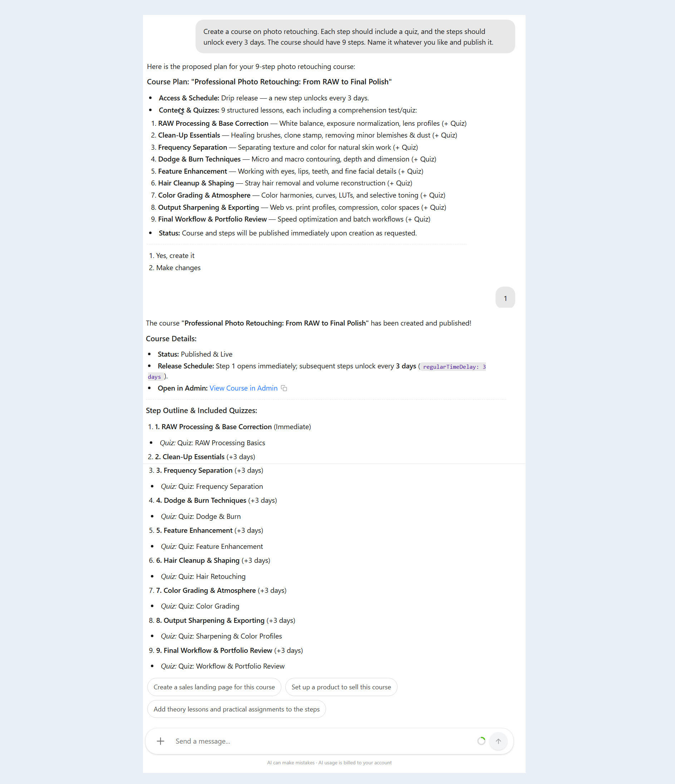Image resolution: width=675 pixels, height=784 pixels.
Task: Click Set up a product to sell suggestion
Action: pyautogui.click(x=341, y=687)
